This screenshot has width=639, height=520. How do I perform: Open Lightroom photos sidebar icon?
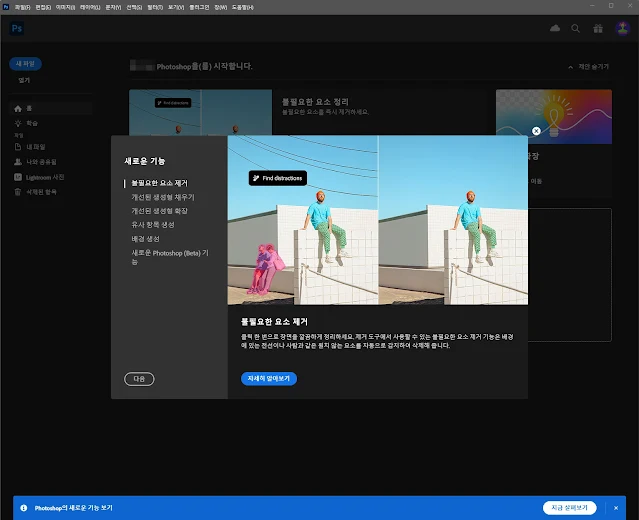click(x=18, y=177)
